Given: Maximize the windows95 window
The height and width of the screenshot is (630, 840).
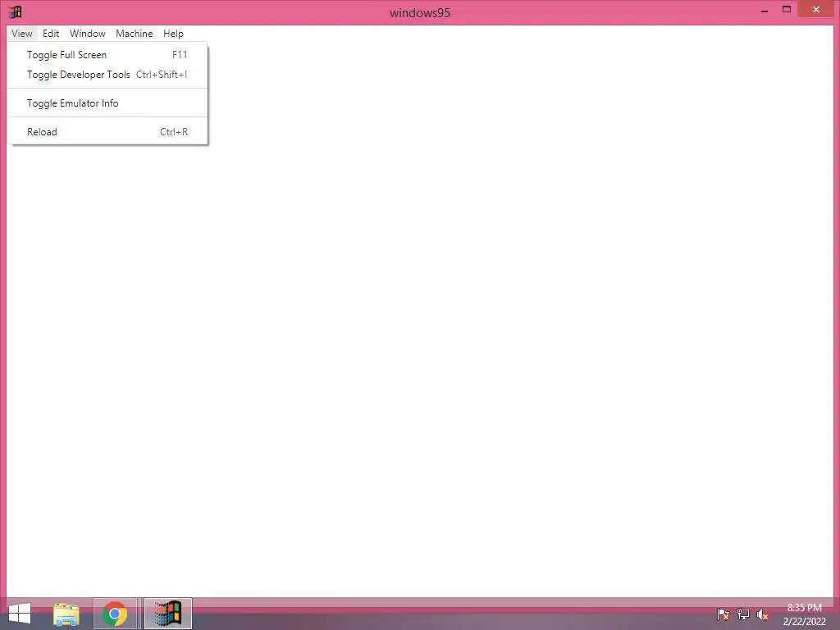Looking at the screenshot, I should [787, 10].
